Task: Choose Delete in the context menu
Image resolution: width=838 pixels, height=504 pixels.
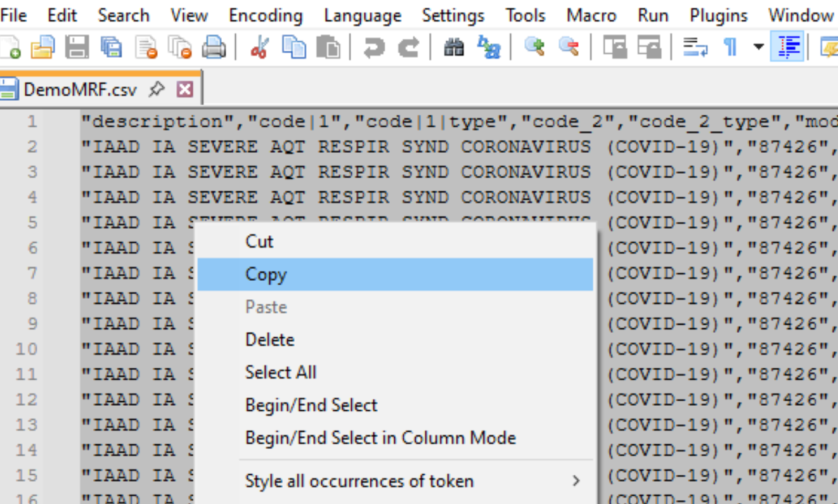Action: point(396,340)
